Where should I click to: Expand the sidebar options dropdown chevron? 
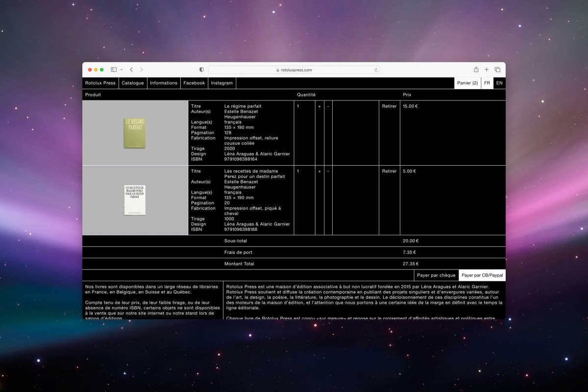click(121, 70)
